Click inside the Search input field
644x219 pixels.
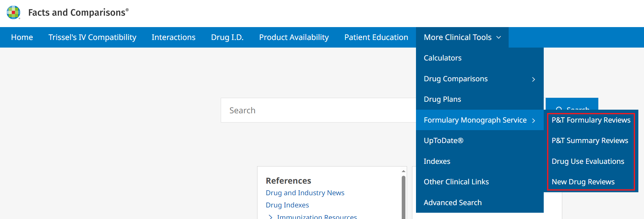[x=318, y=110]
